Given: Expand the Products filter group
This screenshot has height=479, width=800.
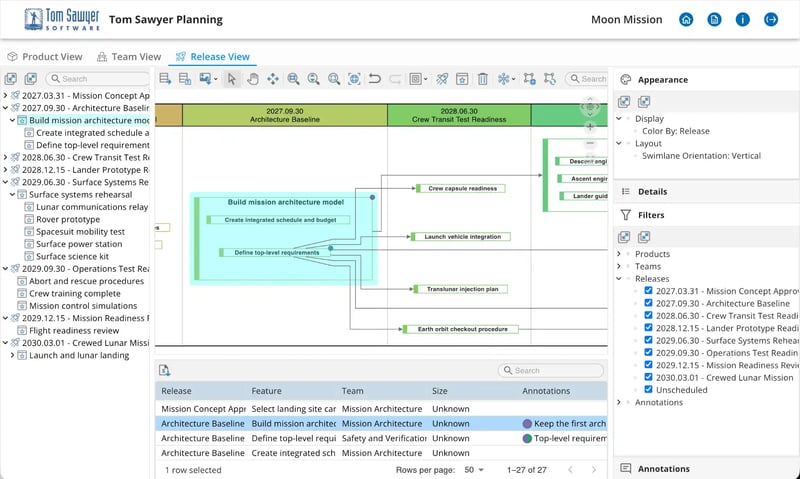Looking at the screenshot, I should coord(619,254).
